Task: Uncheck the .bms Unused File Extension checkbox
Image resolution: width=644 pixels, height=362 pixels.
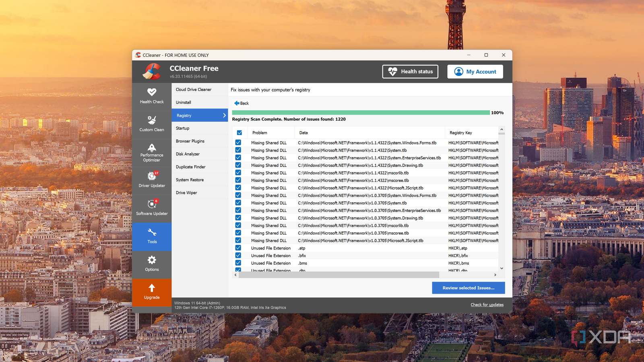Action: (238, 263)
